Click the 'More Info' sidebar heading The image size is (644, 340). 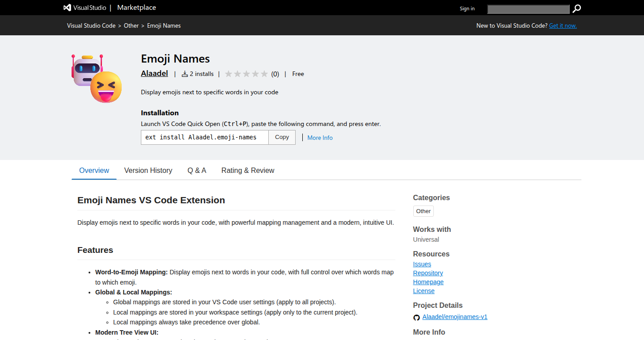(429, 332)
